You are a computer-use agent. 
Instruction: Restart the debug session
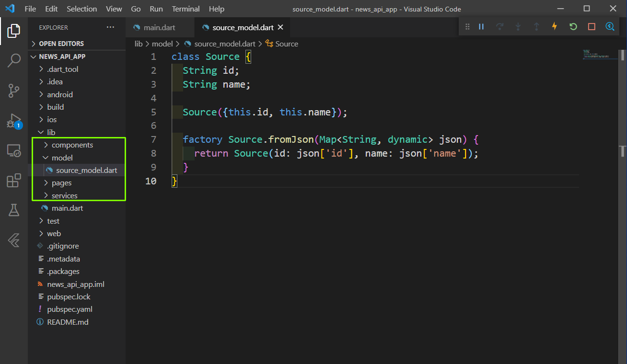573,26
